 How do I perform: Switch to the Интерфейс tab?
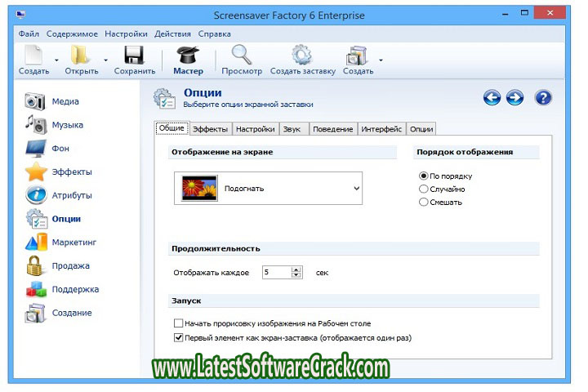click(x=381, y=129)
